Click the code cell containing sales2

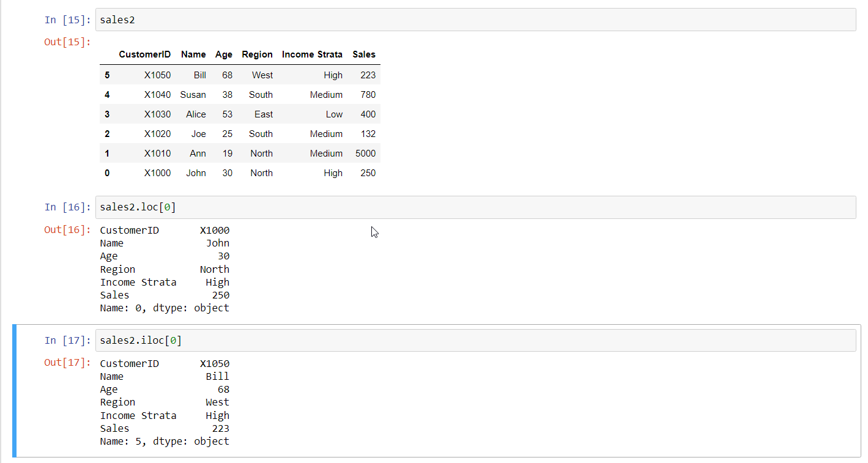[x=475, y=20]
